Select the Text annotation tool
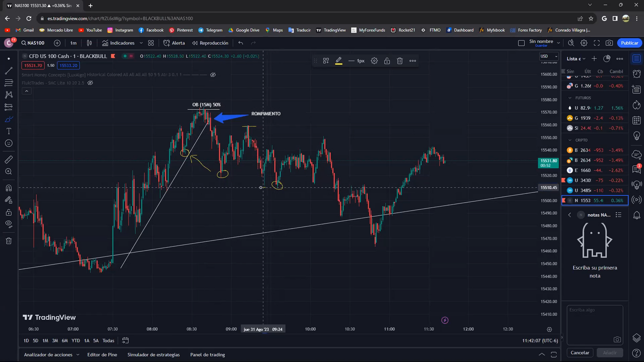This screenshot has width=644, height=362. pos(8,131)
